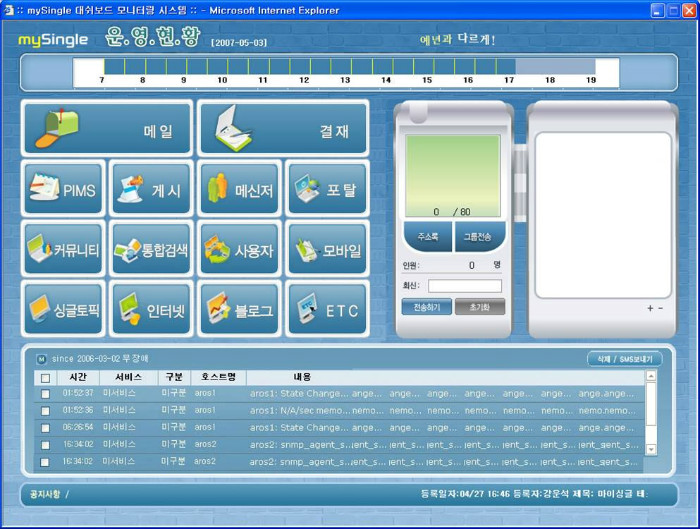Click the 운영현황 page title
Viewport: 700px width, 529px height.
pos(153,37)
